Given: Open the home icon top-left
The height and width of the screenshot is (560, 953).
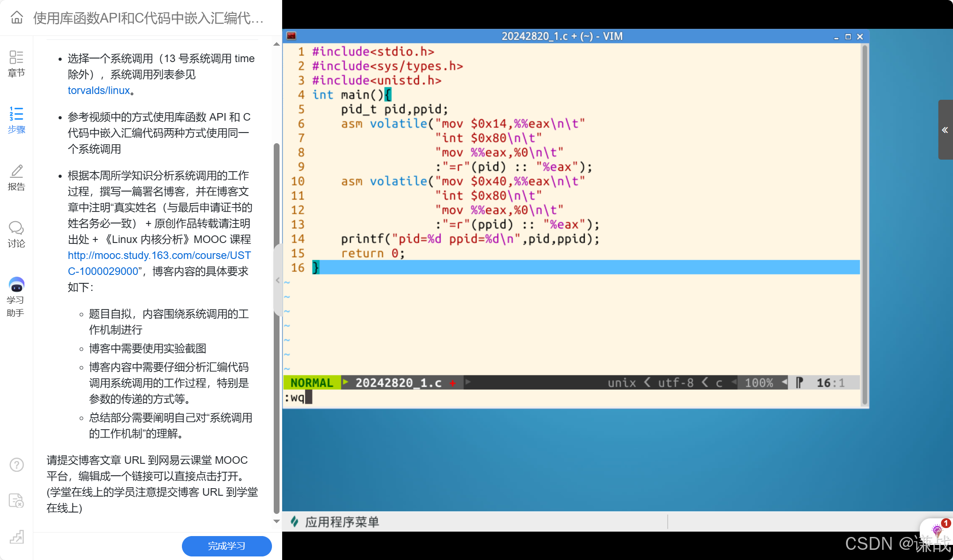Looking at the screenshot, I should point(16,18).
